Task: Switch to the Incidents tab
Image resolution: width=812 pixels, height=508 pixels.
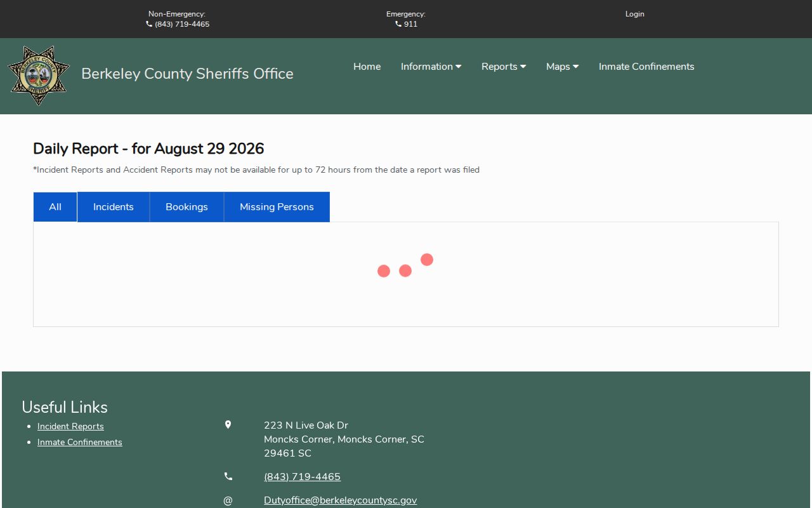Action: pyautogui.click(x=114, y=207)
